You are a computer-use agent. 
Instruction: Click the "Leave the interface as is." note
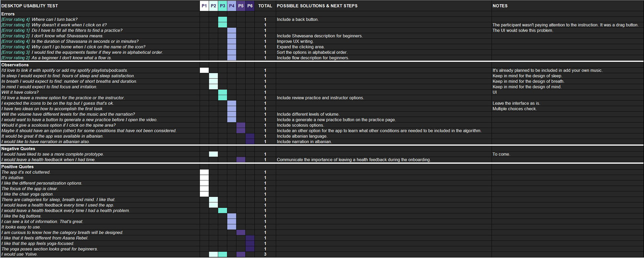[516, 103]
